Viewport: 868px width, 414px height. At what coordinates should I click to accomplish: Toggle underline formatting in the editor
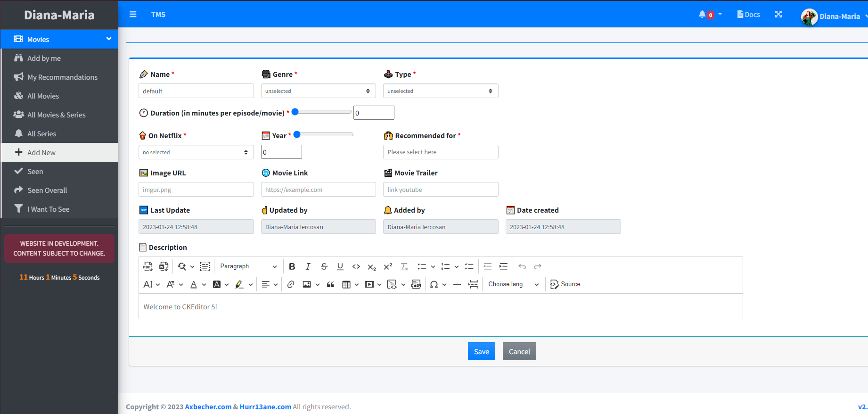pyautogui.click(x=340, y=267)
